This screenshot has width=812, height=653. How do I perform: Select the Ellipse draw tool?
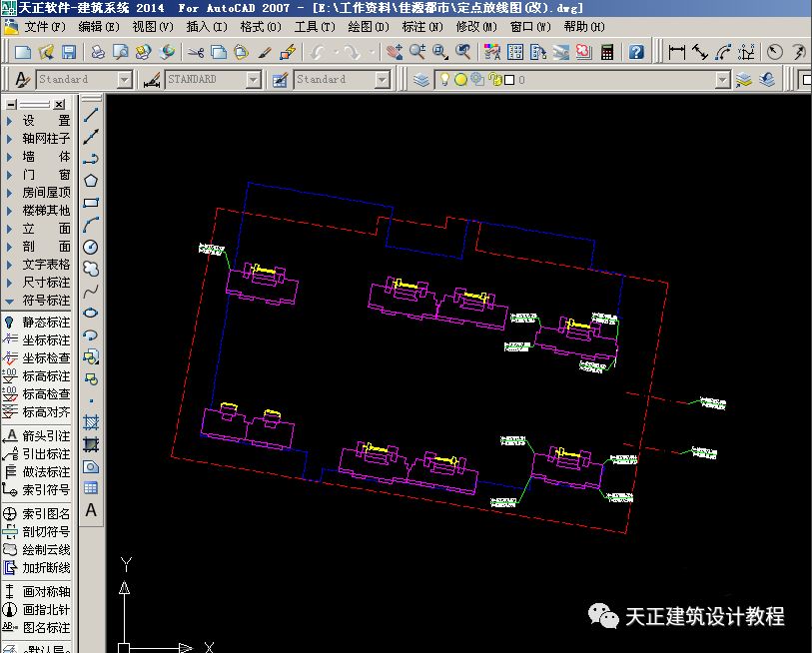tap(91, 313)
